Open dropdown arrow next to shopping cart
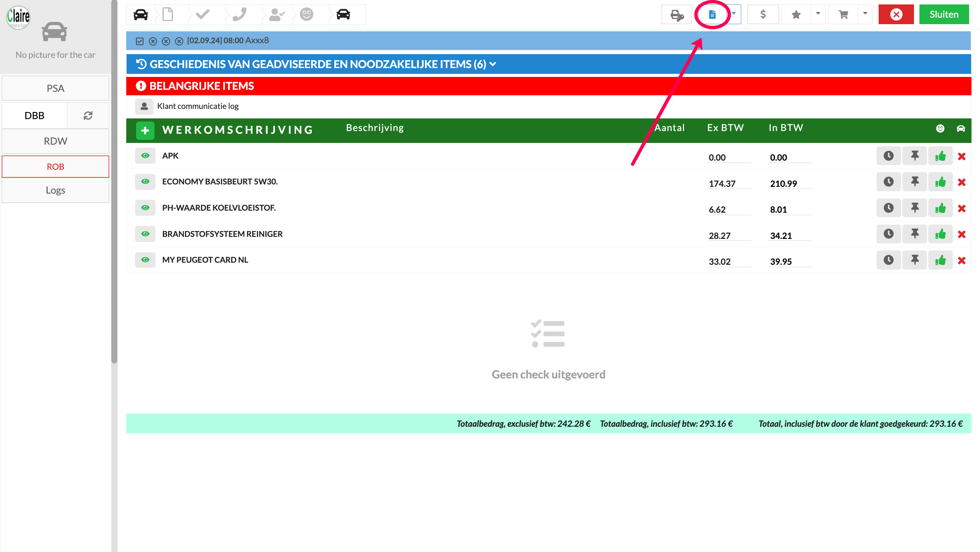The image size is (980, 552). click(865, 14)
